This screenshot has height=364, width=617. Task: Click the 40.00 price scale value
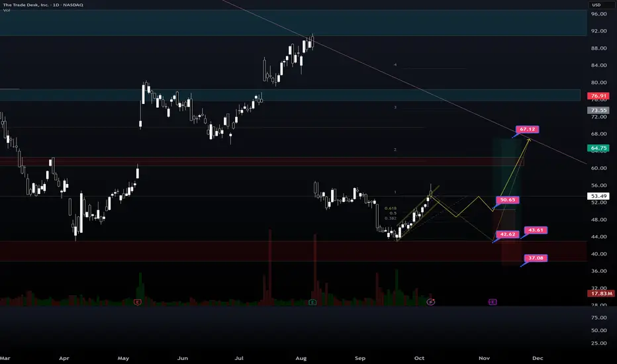coord(598,254)
